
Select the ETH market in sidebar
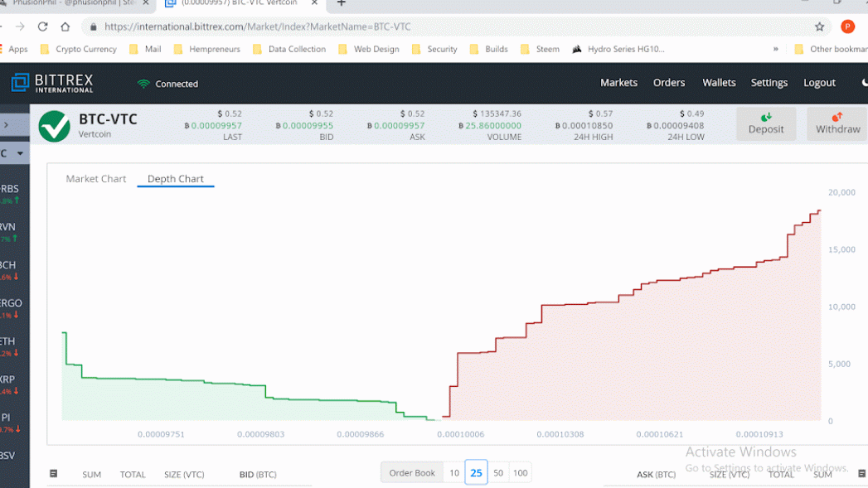9,346
